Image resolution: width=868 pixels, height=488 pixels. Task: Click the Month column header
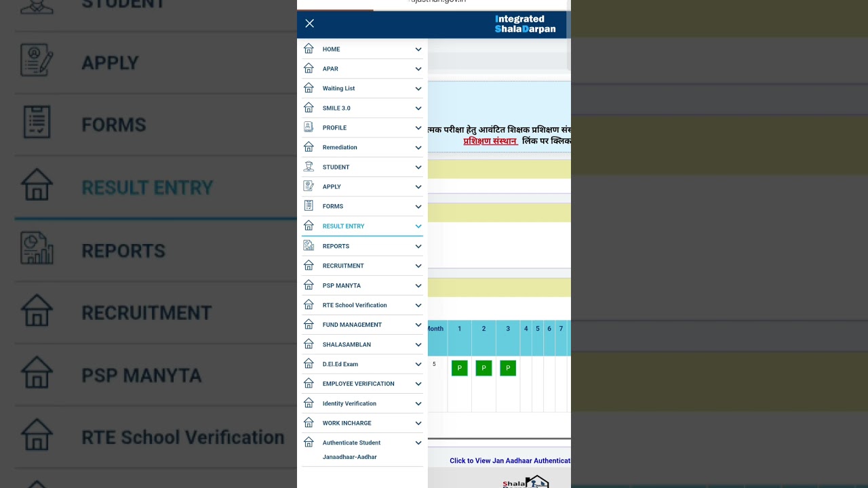[x=436, y=338]
